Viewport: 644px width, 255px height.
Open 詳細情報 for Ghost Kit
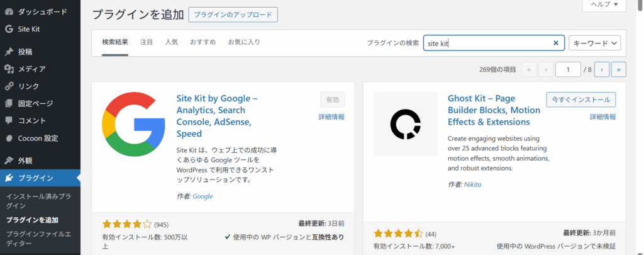pos(603,117)
